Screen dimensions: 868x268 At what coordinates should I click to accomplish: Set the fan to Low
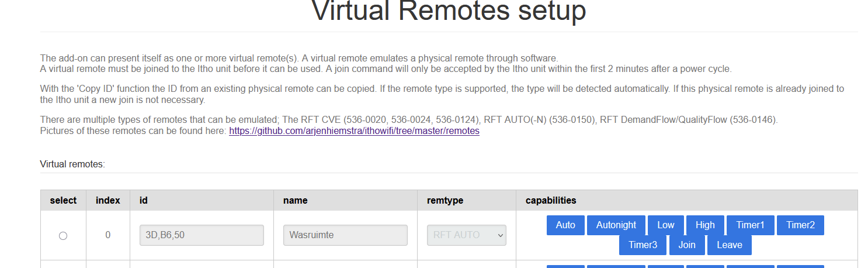tap(666, 225)
